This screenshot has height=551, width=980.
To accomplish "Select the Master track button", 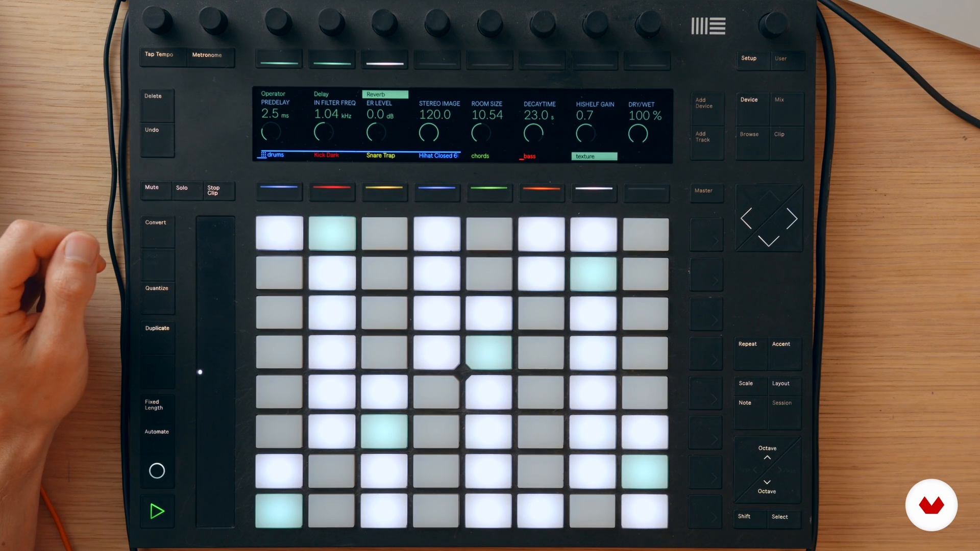I will 707,193.
